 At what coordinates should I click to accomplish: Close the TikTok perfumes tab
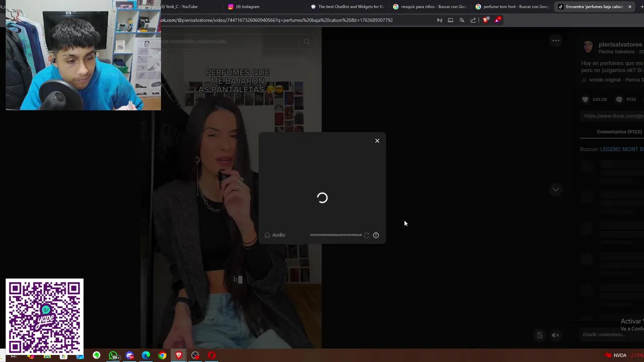pos(629,7)
